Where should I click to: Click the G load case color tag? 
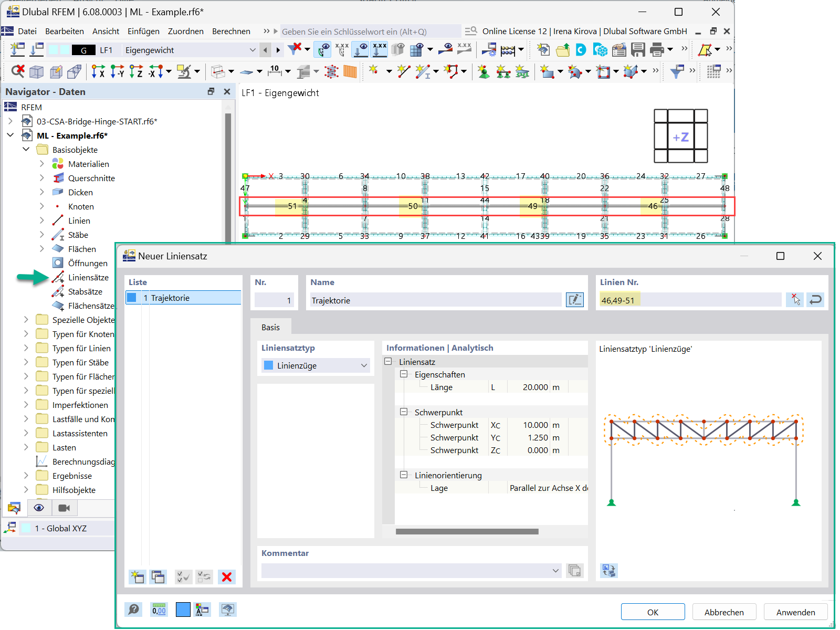point(83,50)
